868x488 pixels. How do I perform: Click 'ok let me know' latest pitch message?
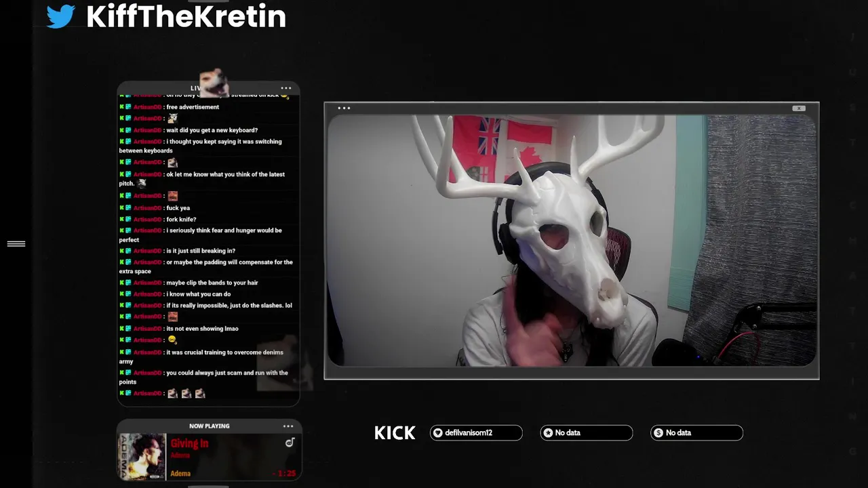pyautogui.click(x=201, y=179)
